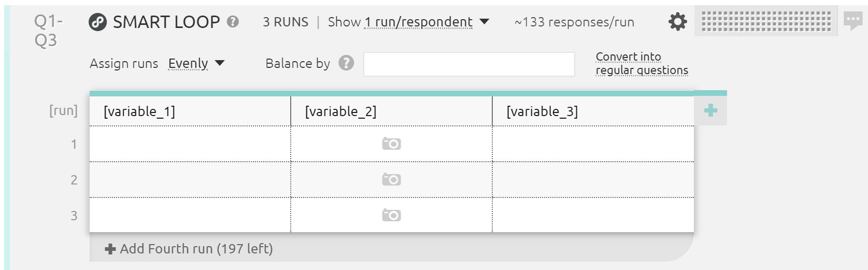Open the Smart Loop settings gear
This screenshot has width=868, height=270.
click(x=677, y=22)
